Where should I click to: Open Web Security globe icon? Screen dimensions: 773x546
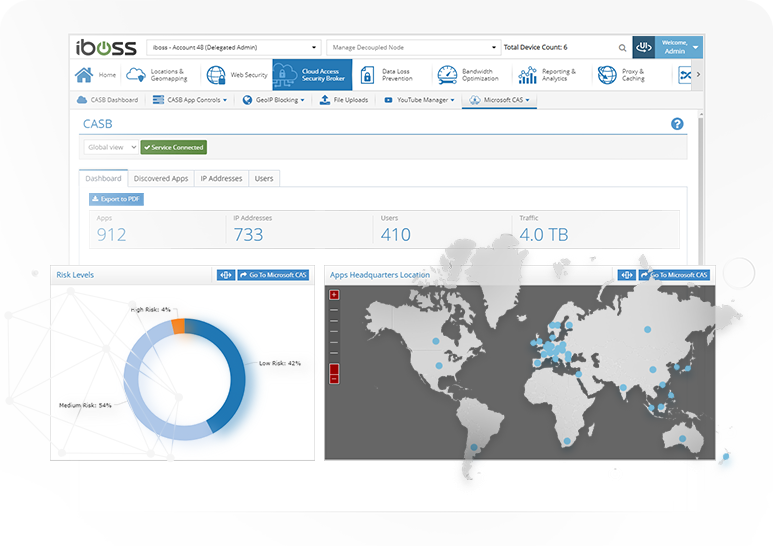click(x=216, y=75)
